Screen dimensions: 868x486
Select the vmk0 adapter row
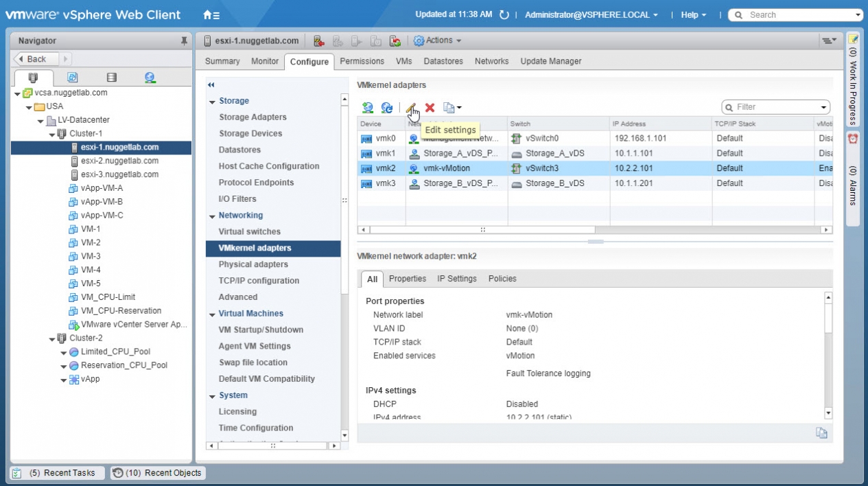386,138
